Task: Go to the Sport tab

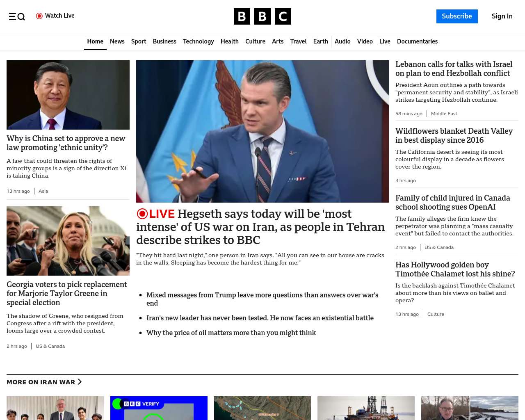Action: (x=139, y=41)
